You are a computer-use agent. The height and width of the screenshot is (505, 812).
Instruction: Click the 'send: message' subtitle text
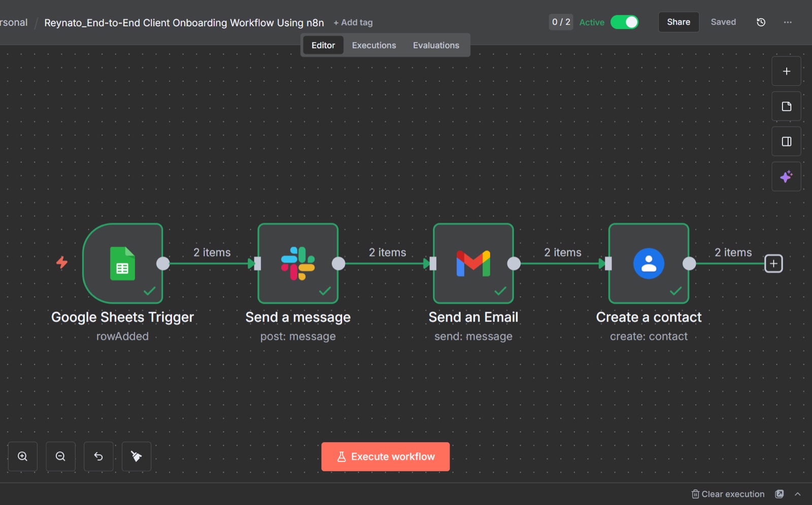coord(473,336)
